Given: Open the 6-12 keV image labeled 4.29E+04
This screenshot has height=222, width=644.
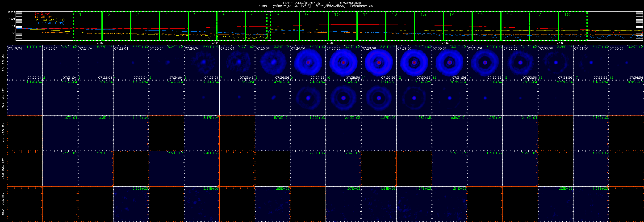Looking at the screenshot, I should [x=272, y=98].
